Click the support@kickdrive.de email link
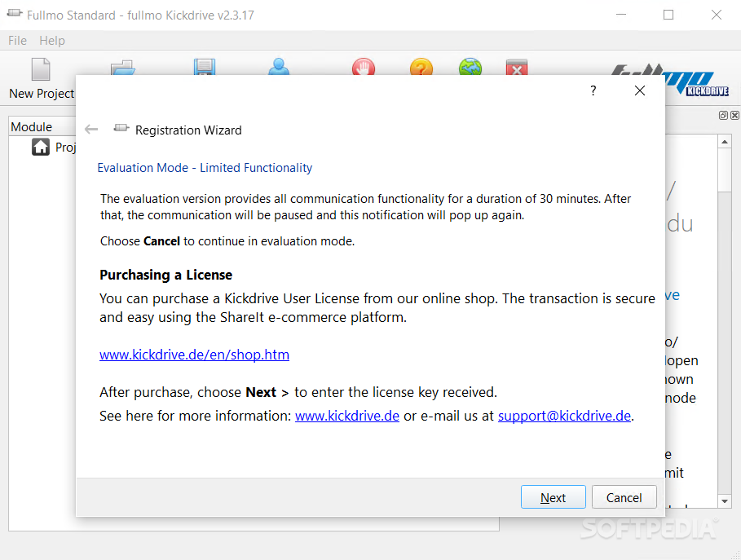The height and width of the screenshot is (560, 741). [x=564, y=416]
